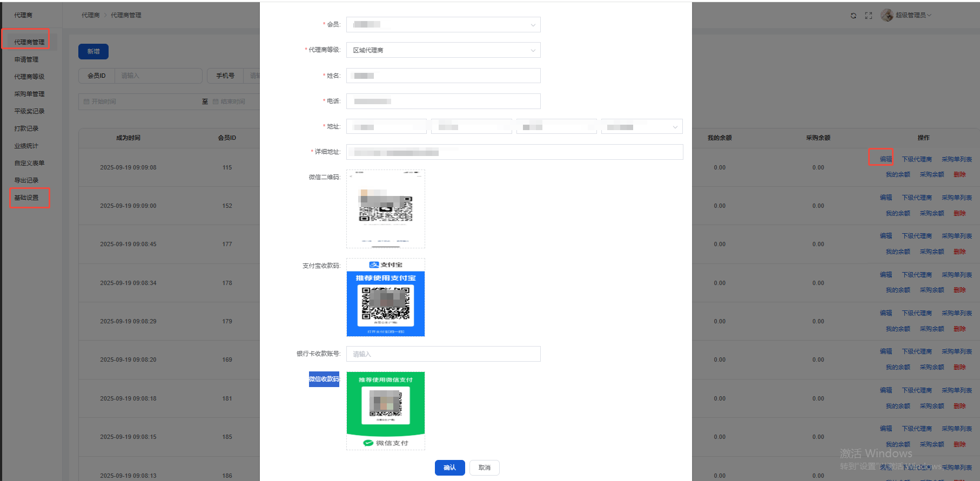The width and height of the screenshot is (980, 481).
Task: Click the Alipay payment code image
Action: click(x=385, y=297)
